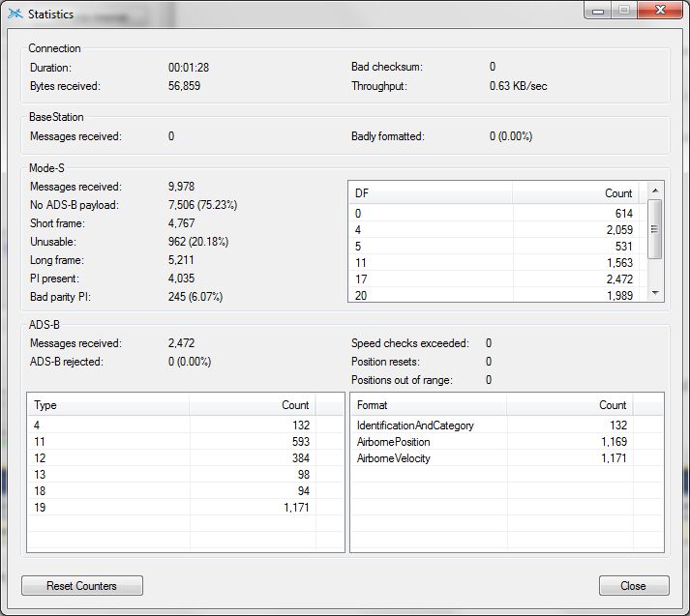Sort by Type column header
Image resolution: width=690 pixels, height=616 pixels.
click(107, 405)
